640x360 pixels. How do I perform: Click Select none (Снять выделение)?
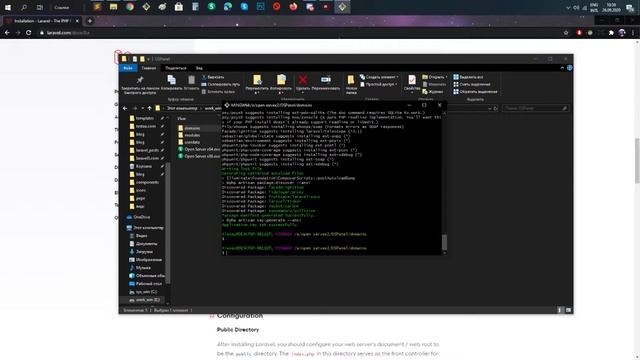point(471,84)
